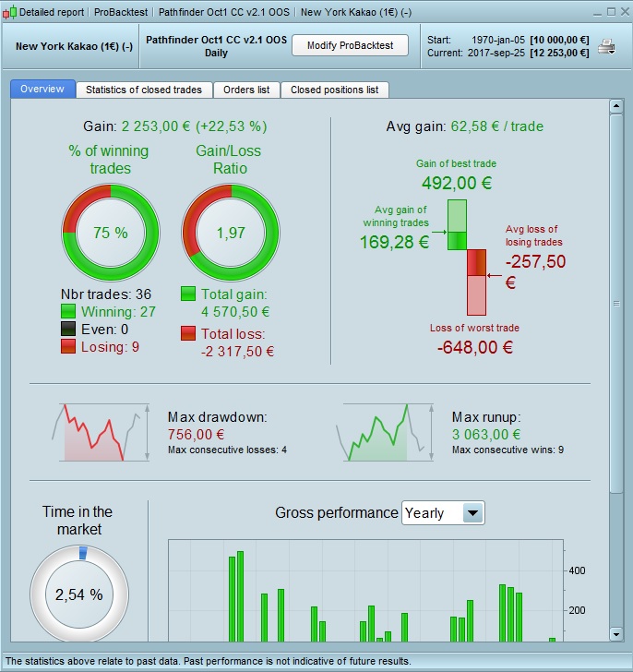633x672 pixels.
Task: Close the Detailed report window
Action: 626,12
